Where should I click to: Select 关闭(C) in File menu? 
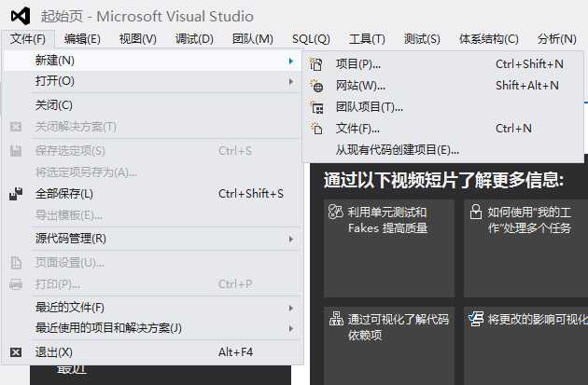(x=152, y=105)
